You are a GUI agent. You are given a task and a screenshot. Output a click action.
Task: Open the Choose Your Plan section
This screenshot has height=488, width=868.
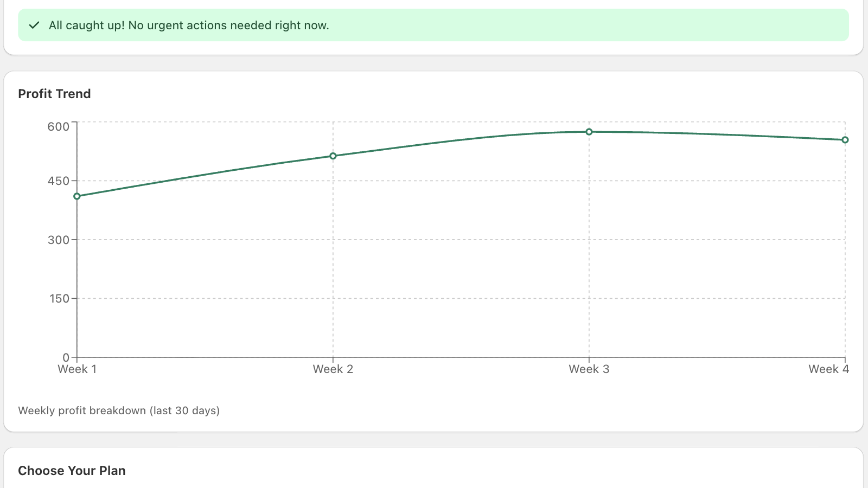pos(71,471)
